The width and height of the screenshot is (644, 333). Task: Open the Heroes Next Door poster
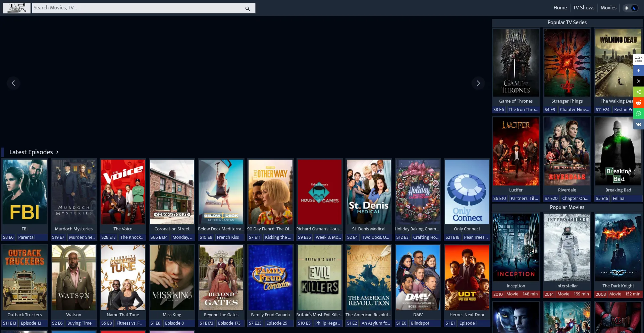(x=467, y=278)
